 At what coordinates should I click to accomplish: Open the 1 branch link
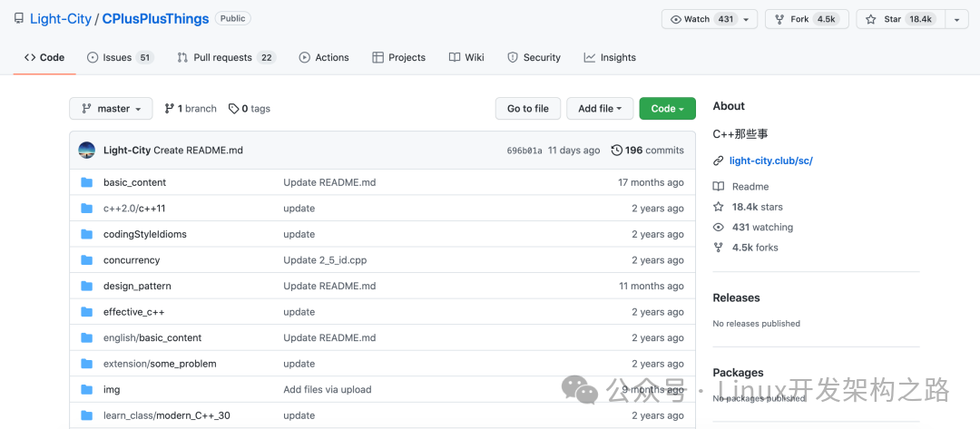pos(191,109)
